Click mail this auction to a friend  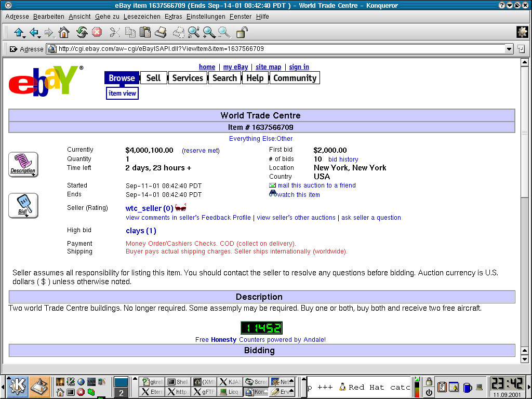317,185
